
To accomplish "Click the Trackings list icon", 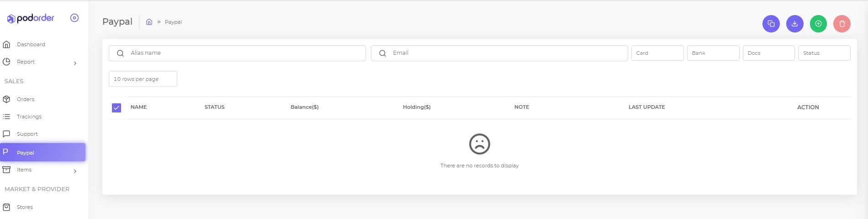I will 6,117.
